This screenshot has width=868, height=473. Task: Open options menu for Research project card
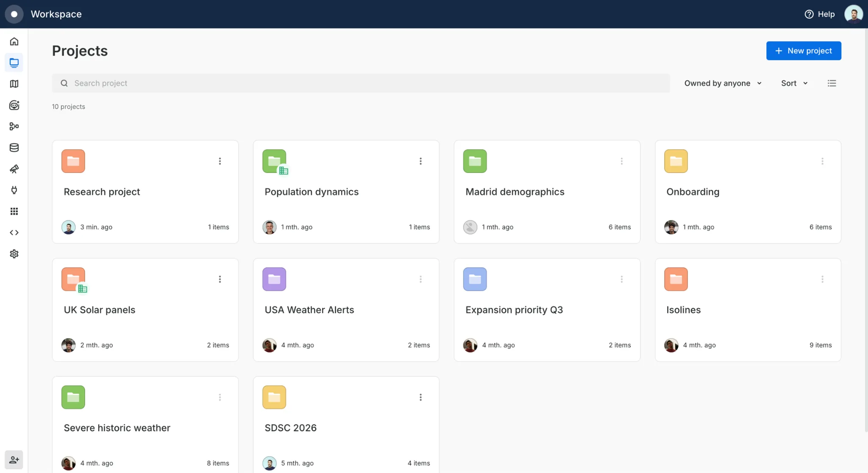(x=220, y=161)
